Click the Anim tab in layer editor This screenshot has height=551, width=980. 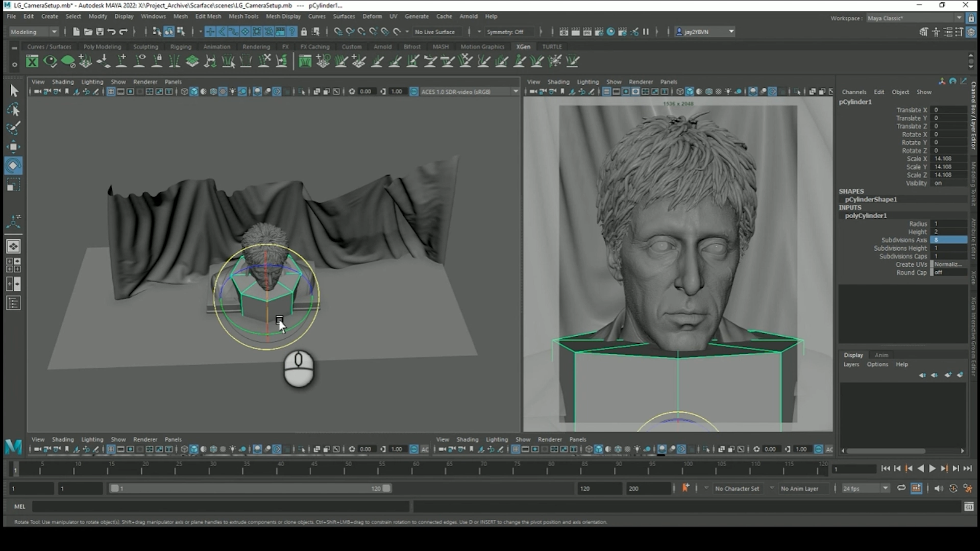881,355
